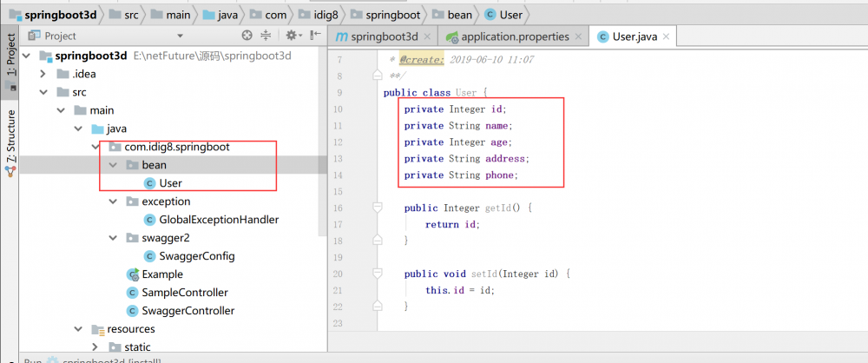
Task: Close the springboot3d editor tab
Action: click(x=427, y=36)
